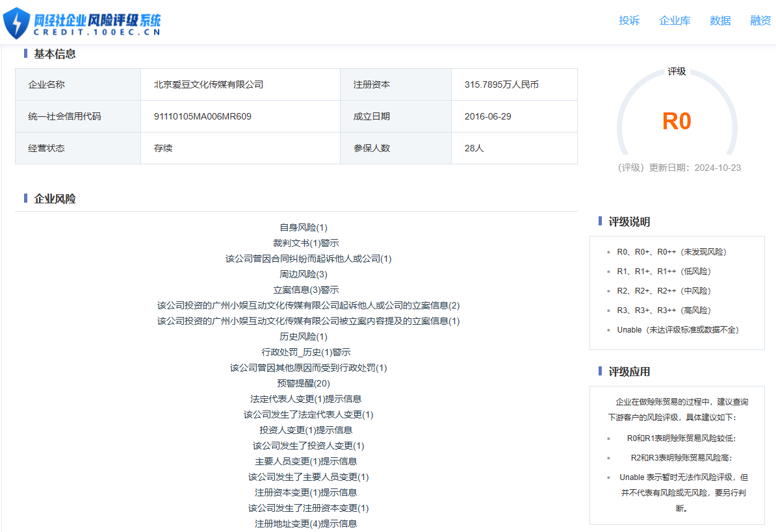Click company name 北京爱豆文化传媒有限公司
The height and width of the screenshot is (532, 776).
[209, 84]
